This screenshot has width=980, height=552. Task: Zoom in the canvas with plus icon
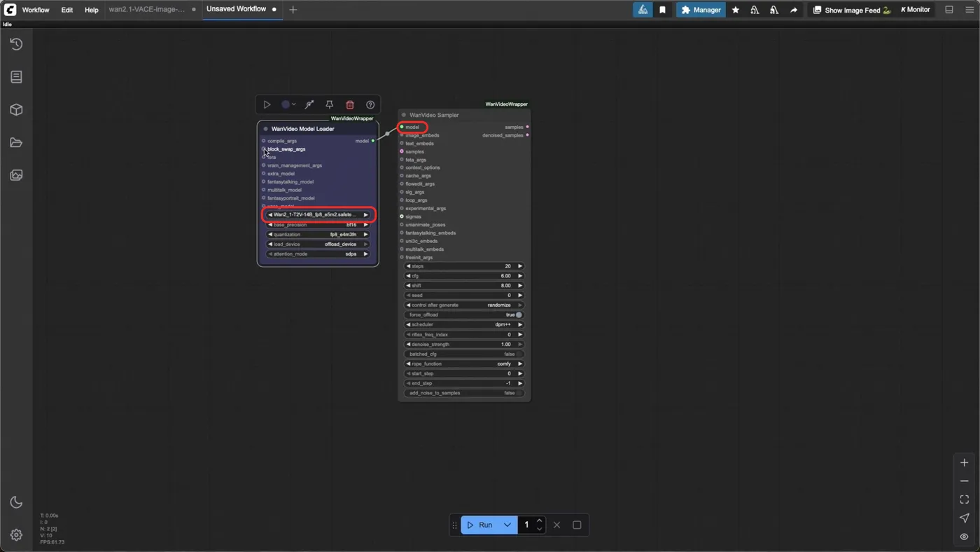(964, 462)
